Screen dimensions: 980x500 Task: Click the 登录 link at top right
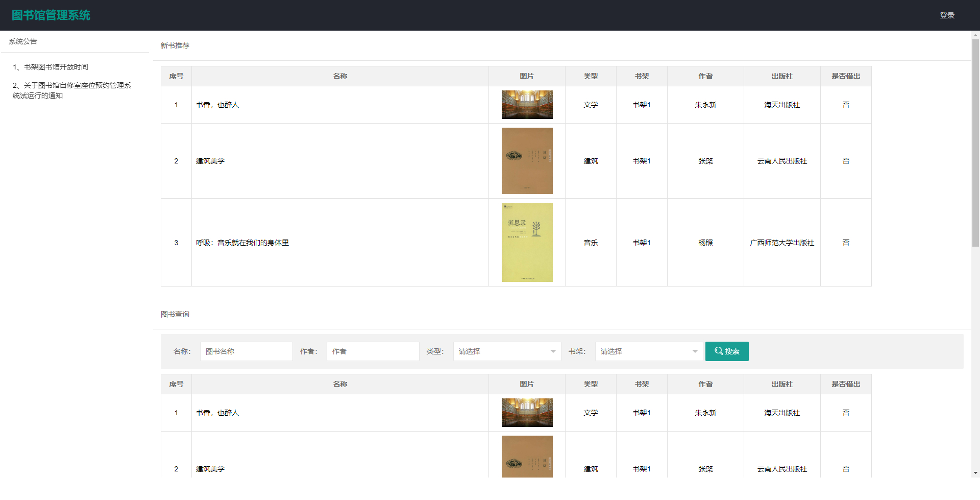947,15
